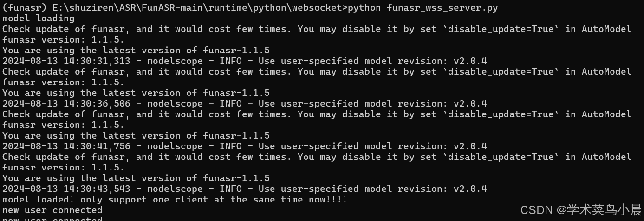Image resolution: width=644 pixels, height=221 pixels.
Task: Click the fully visible "new user connected" line
Action: (52, 210)
